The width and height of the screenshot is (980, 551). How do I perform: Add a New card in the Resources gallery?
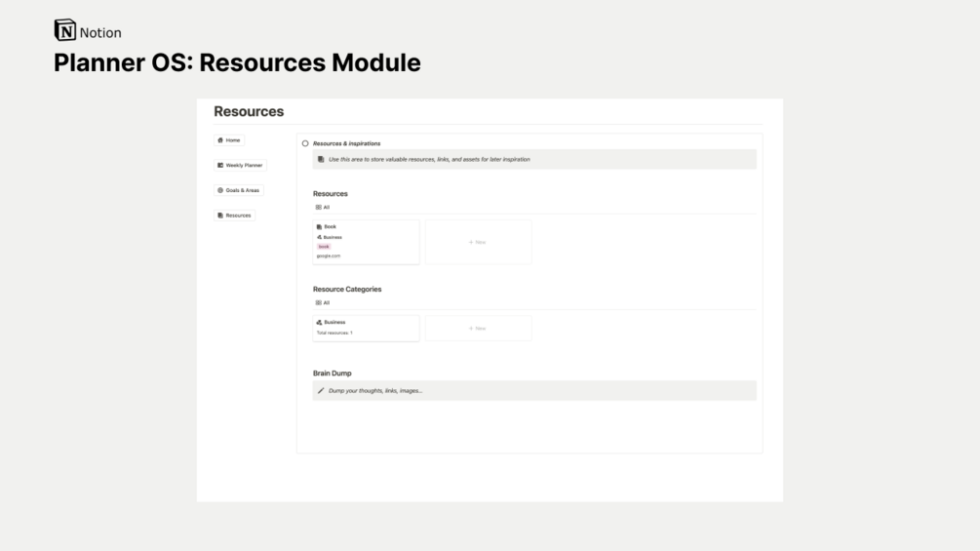point(478,242)
